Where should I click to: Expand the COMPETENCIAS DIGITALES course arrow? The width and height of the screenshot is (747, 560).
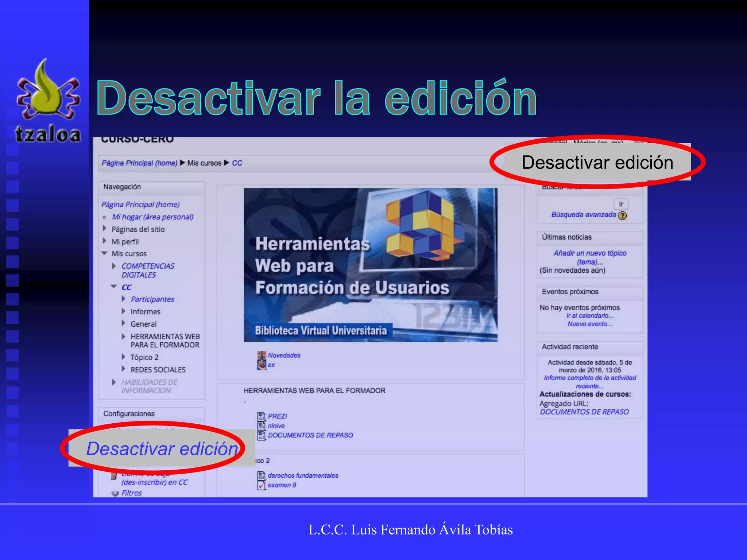[x=114, y=266]
